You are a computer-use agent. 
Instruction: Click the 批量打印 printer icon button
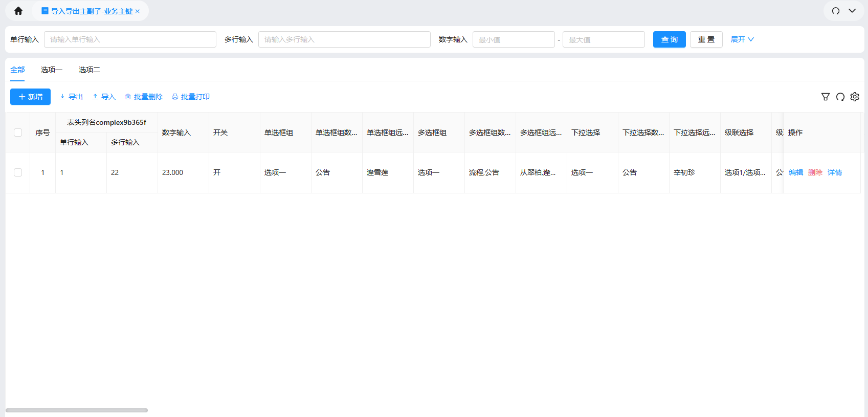pos(191,97)
